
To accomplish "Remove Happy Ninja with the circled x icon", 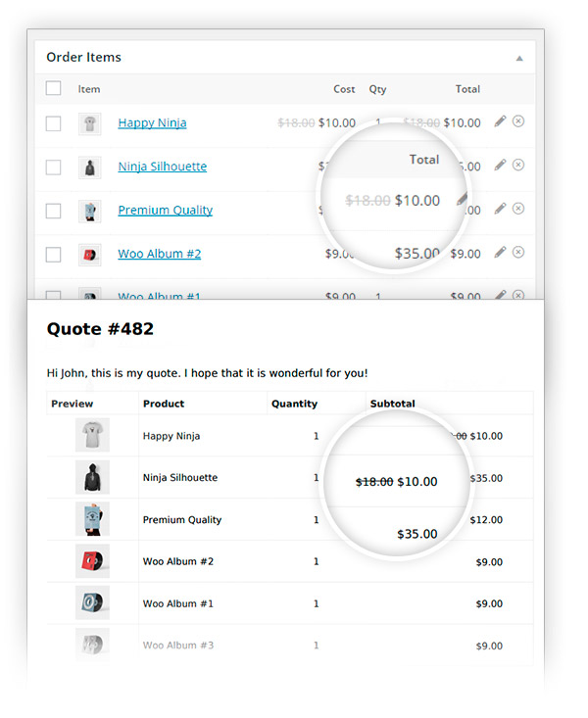I will click(x=518, y=120).
